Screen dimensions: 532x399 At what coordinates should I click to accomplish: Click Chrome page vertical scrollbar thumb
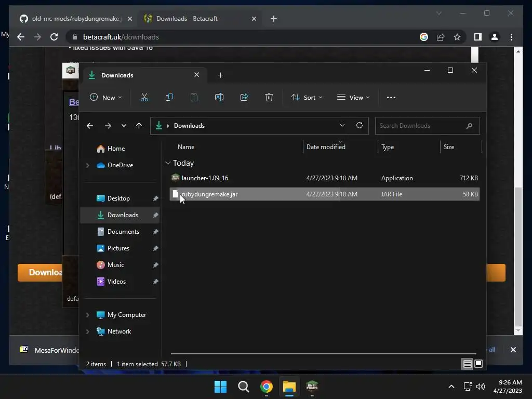(518, 256)
